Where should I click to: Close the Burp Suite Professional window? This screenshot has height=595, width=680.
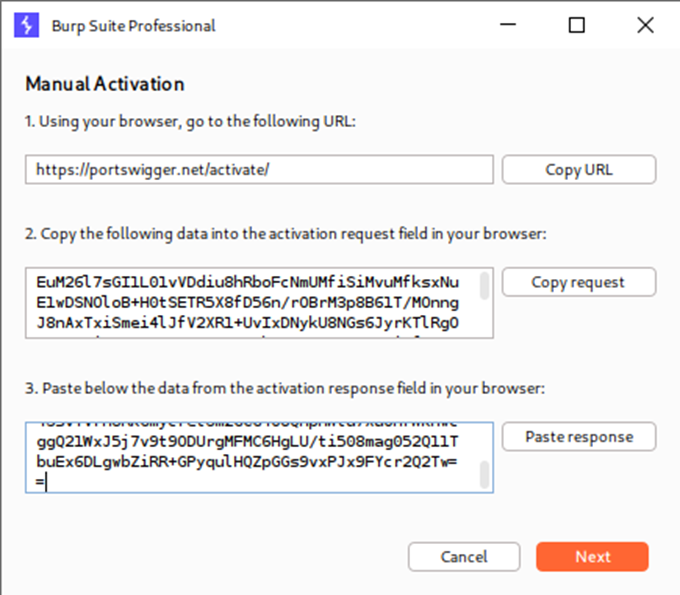click(x=645, y=25)
